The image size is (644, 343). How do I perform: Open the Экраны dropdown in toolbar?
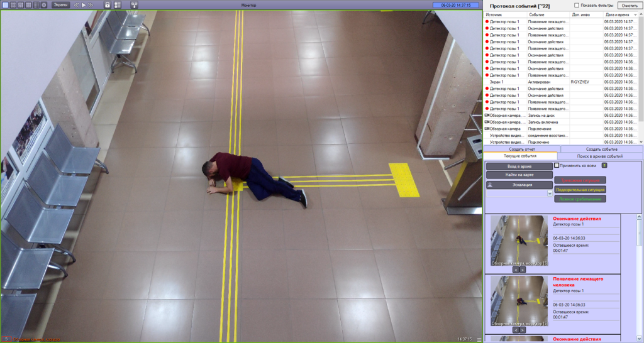(60, 5)
